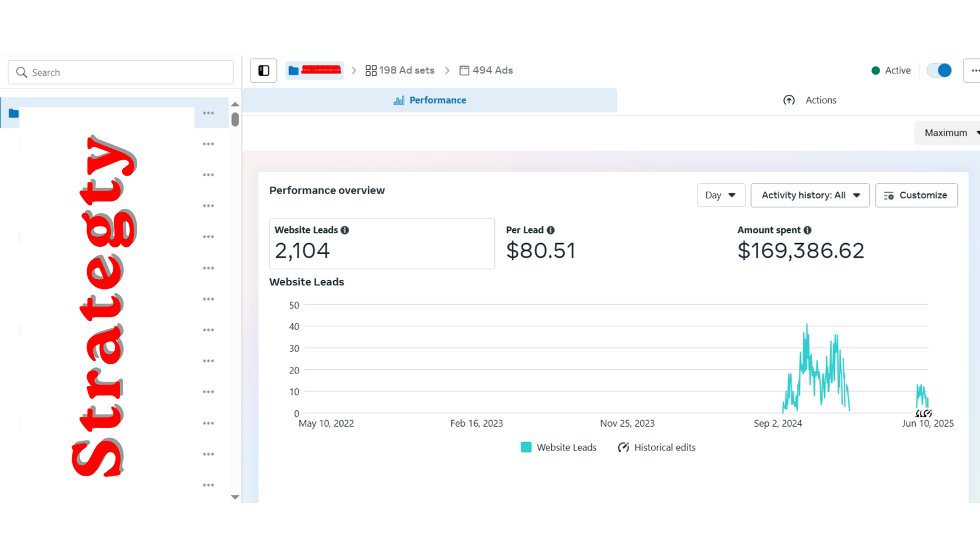The image size is (980, 551).
Task: Click the Performance overview heading
Action: [x=327, y=190]
